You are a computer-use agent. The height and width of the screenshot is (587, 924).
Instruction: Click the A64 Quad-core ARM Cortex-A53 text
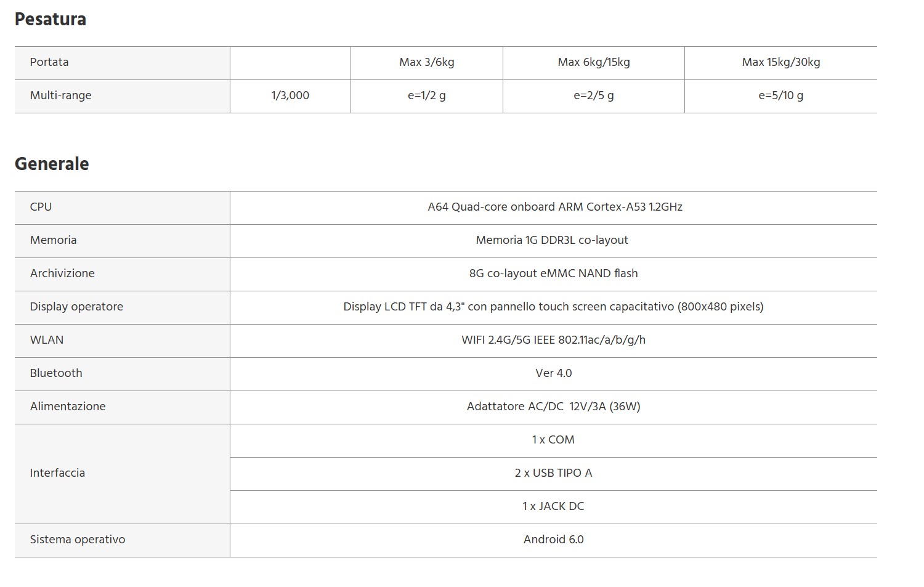coord(555,207)
